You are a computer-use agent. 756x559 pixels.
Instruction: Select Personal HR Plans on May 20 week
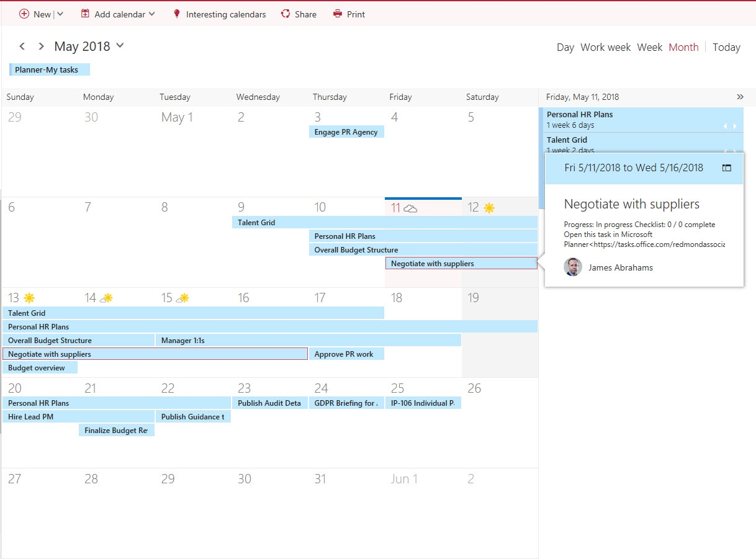click(117, 403)
